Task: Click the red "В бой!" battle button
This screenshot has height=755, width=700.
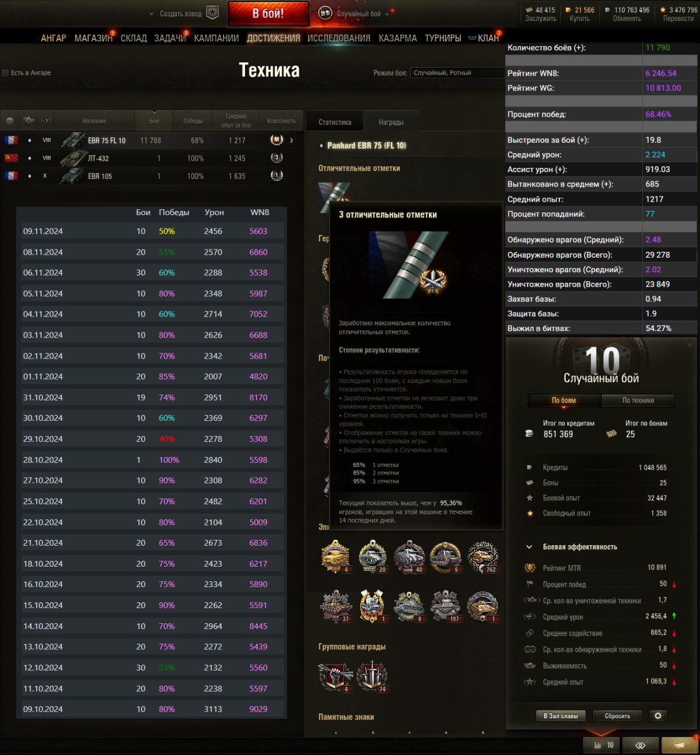Action: pyautogui.click(x=268, y=13)
